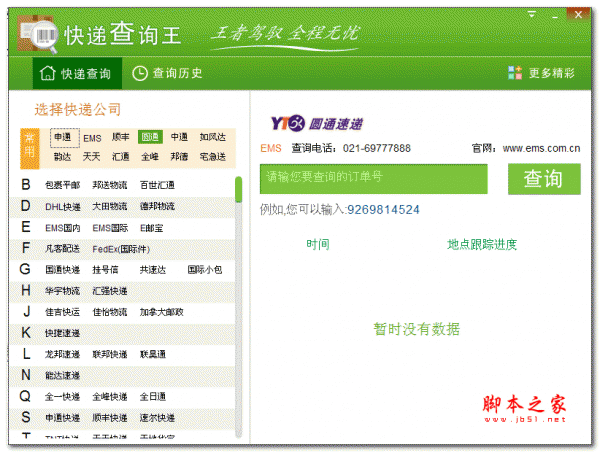600x453 pixels.
Task: Select 天天 in common couriers
Action: click(91, 156)
